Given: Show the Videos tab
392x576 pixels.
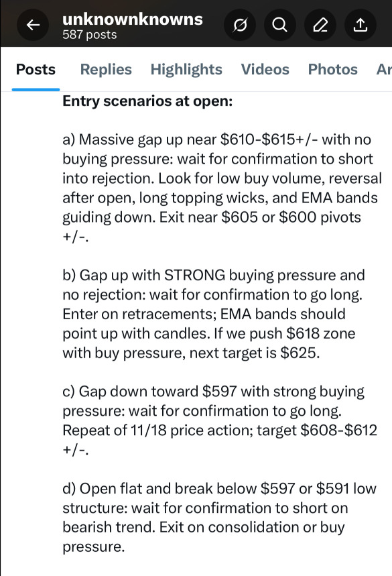Looking at the screenshot, I should point(265,69).
